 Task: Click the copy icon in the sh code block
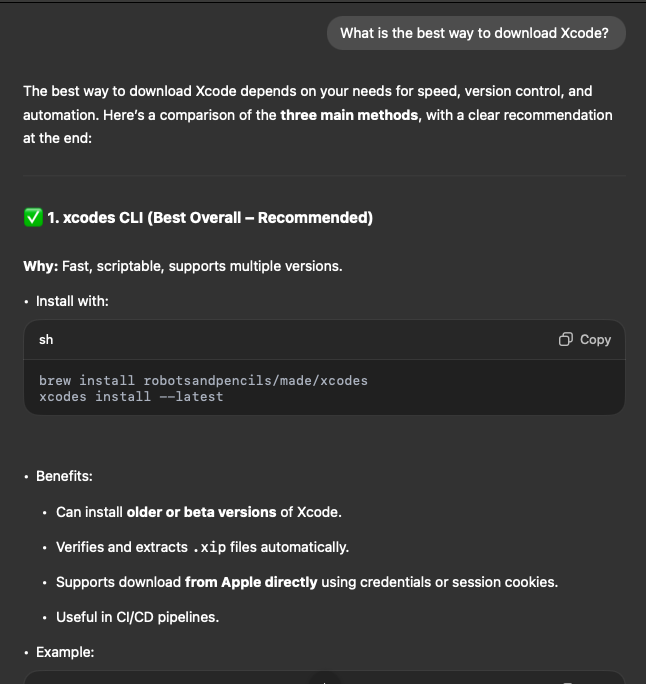[x=566, y=339]
